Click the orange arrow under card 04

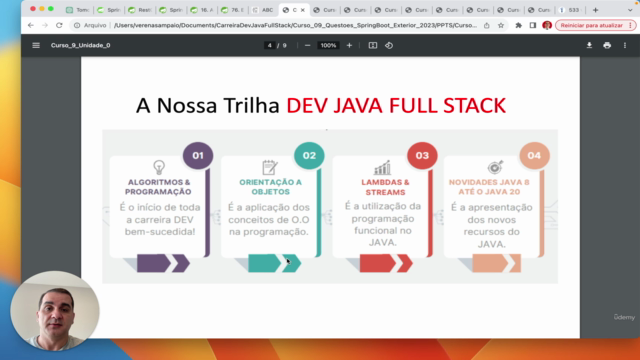pyautogui.click(x=496, y=263)
